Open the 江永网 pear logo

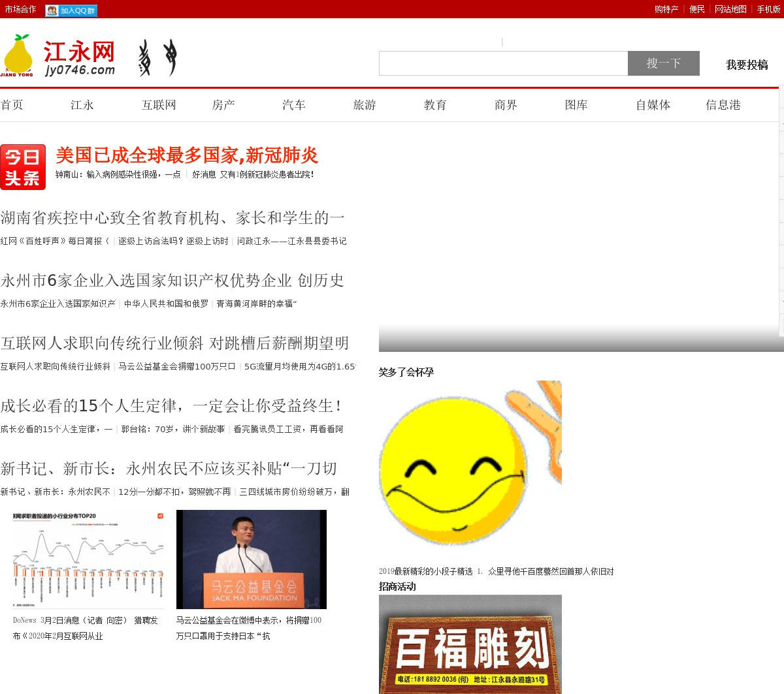click(x=59, y=57)
